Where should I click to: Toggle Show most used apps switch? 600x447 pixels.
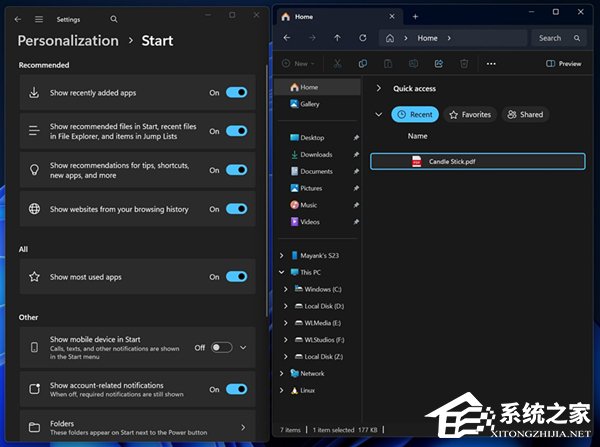236,277
